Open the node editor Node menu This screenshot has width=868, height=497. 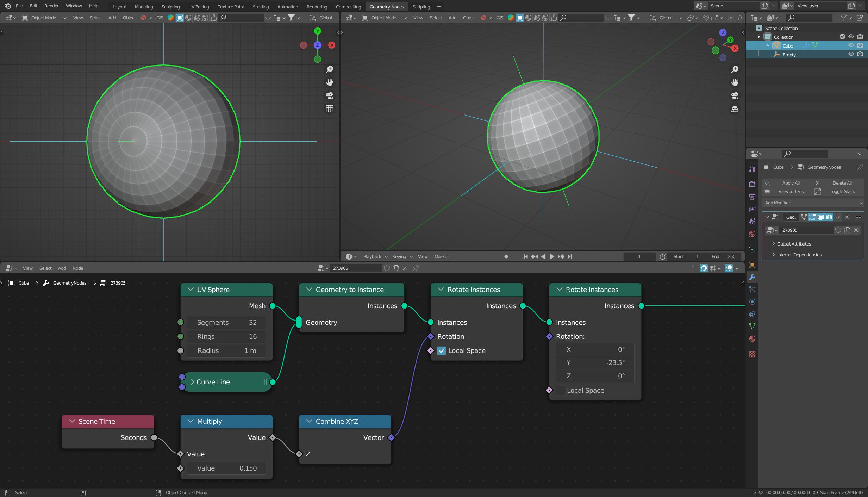coord(78,268)
